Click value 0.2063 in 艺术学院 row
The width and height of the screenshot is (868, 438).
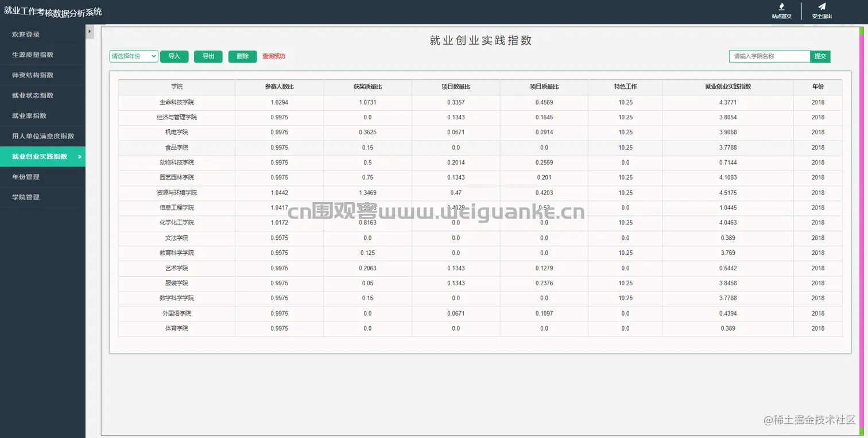367,268
